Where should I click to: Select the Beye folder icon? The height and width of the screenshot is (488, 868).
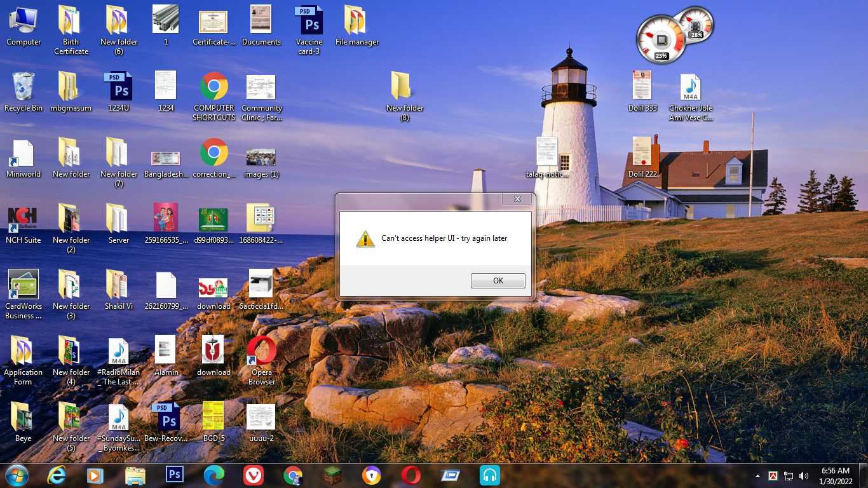coord(24,422)
